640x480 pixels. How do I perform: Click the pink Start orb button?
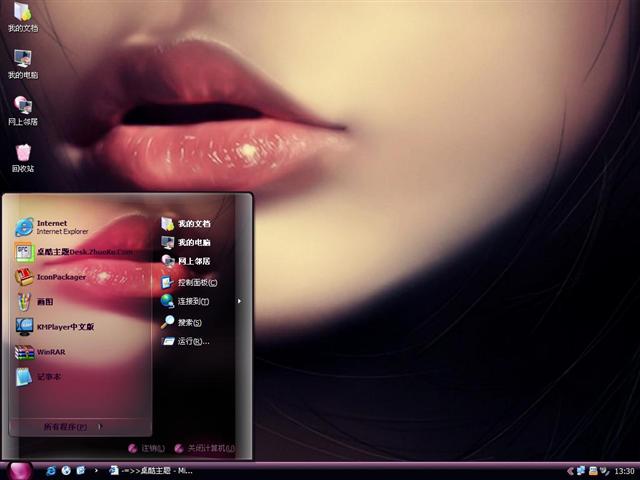click(20, 470)
